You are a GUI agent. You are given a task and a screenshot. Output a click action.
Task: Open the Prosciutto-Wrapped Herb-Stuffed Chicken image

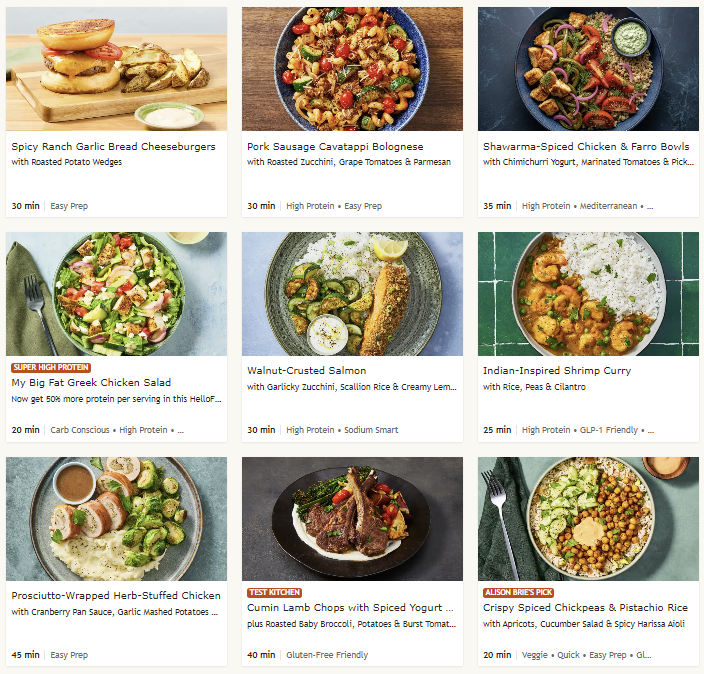click(116, 519)
